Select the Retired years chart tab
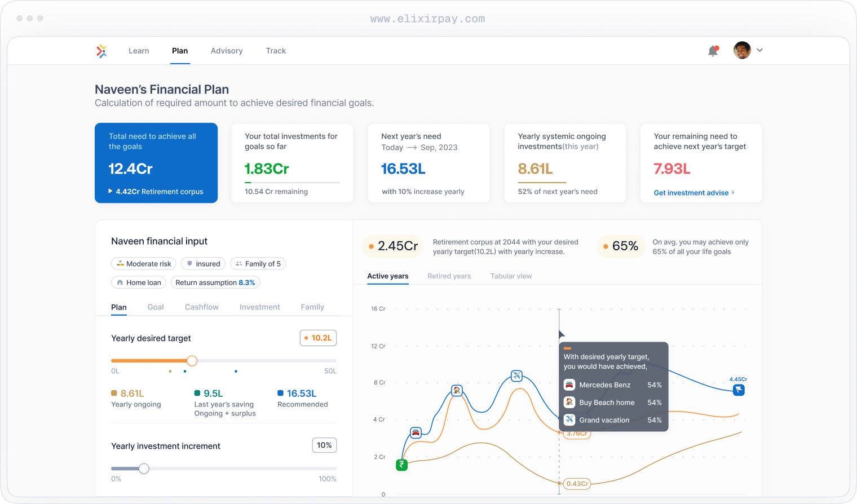Screen dimensions: 857x504 tap(449, 276)
